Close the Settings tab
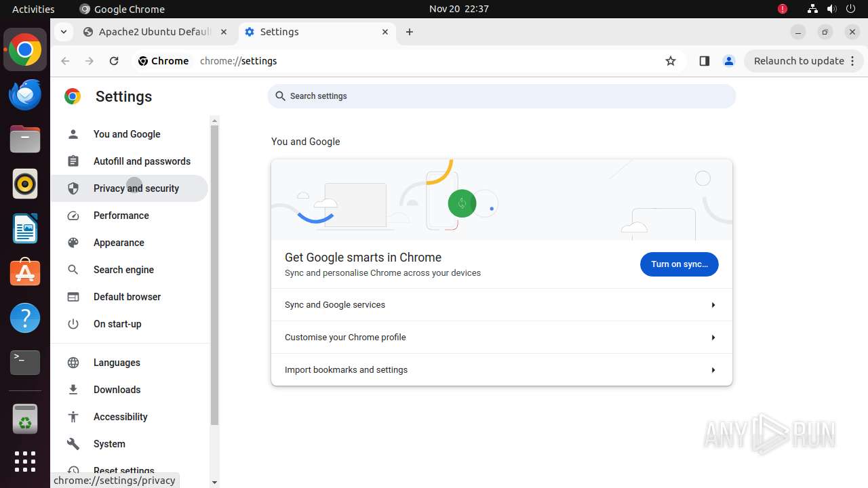The width and height of the screenshot is (868, 488). (x=385, y=32)
